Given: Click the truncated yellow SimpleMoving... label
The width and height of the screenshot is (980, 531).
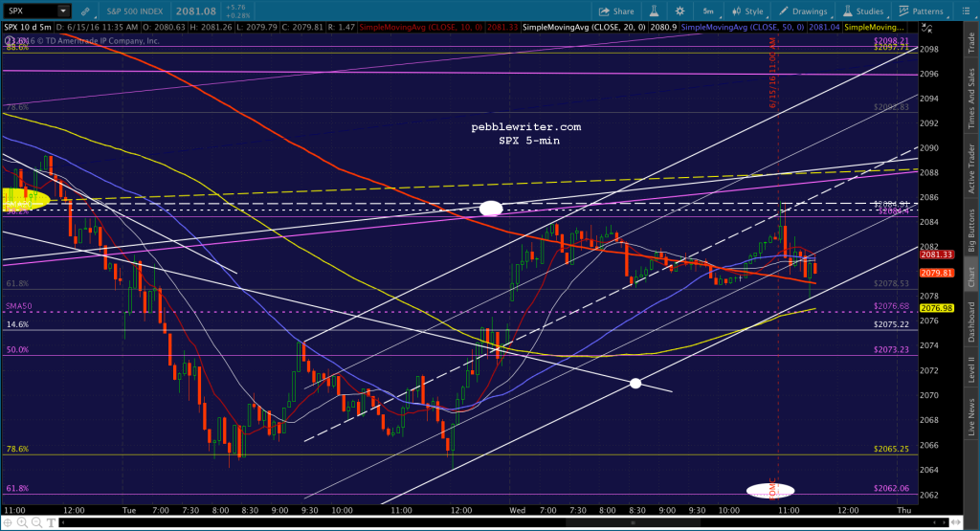Looking at the screenshot, I should [874, 28].
